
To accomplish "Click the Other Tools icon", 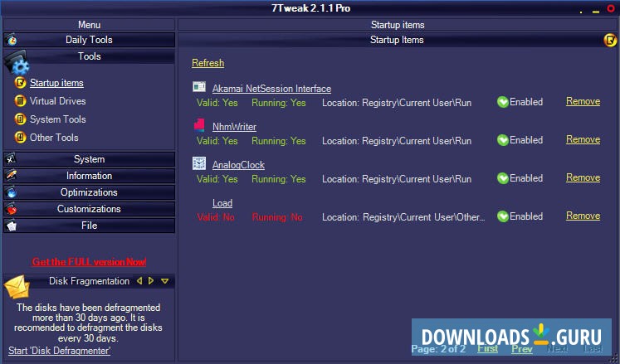I will [20, 138].
